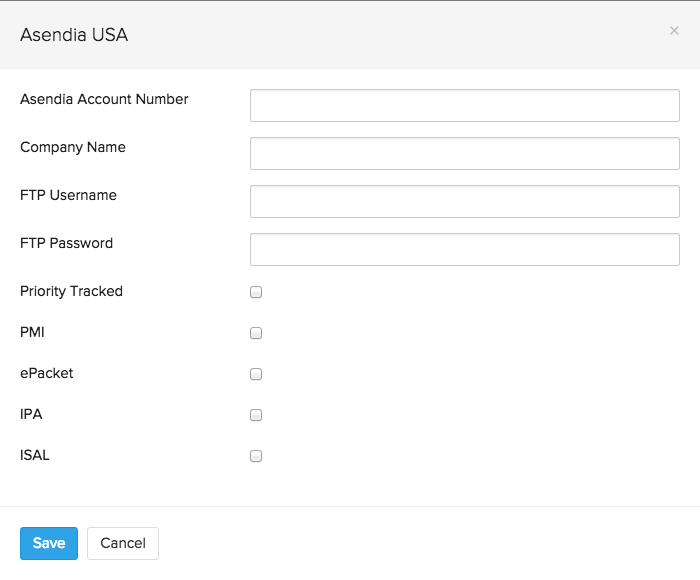This screenshot has width=700, height=580.
Task: Enable the Priority Tracked checkbox
Action: click(x=256, y=292)
